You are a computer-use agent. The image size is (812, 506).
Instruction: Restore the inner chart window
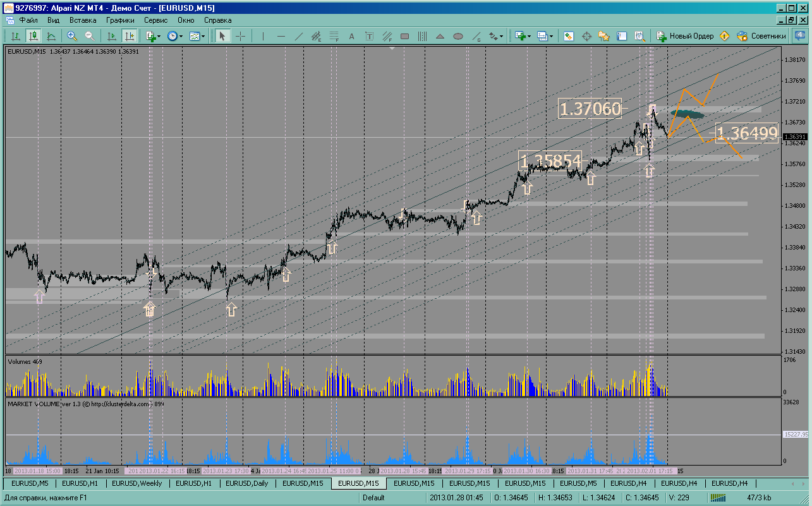point(791,20)
